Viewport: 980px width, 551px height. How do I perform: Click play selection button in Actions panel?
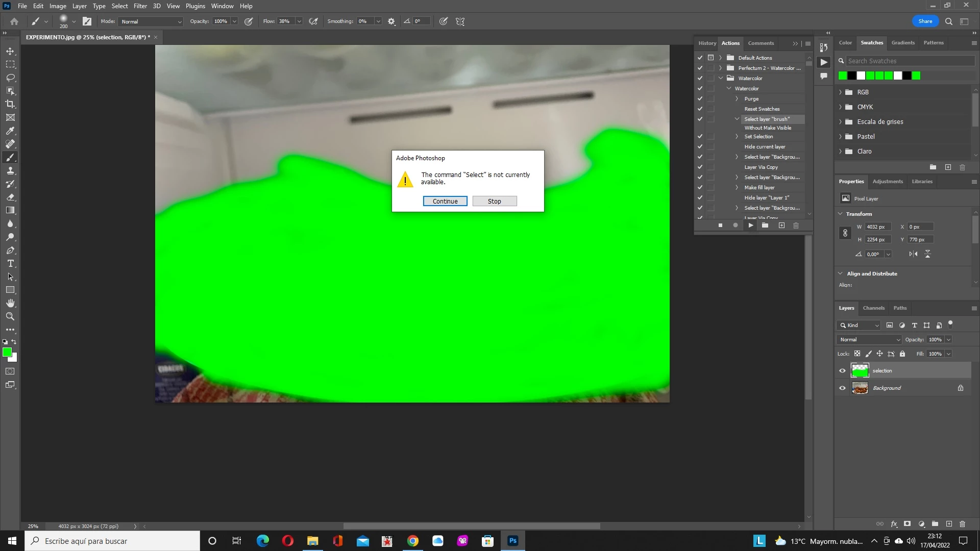750,225
